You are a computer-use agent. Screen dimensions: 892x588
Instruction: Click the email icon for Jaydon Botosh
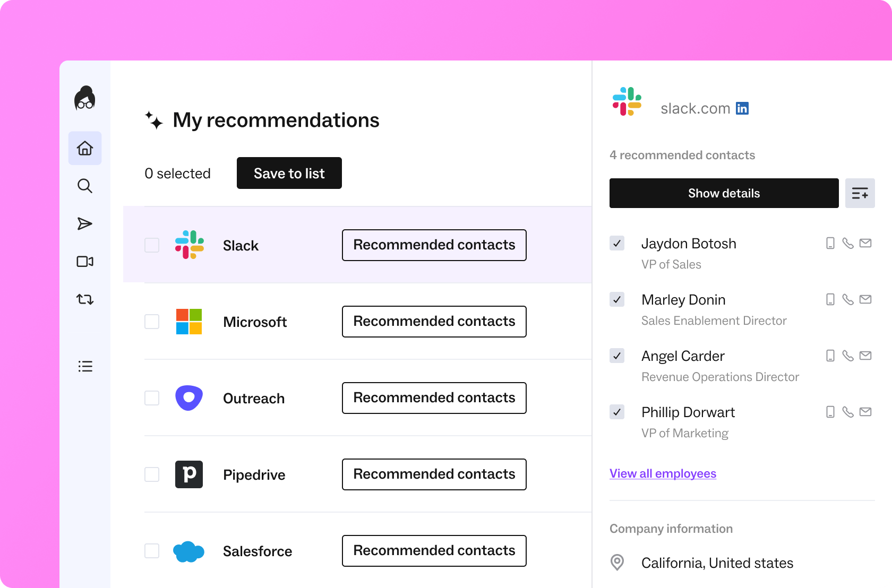tap(865, 243)
